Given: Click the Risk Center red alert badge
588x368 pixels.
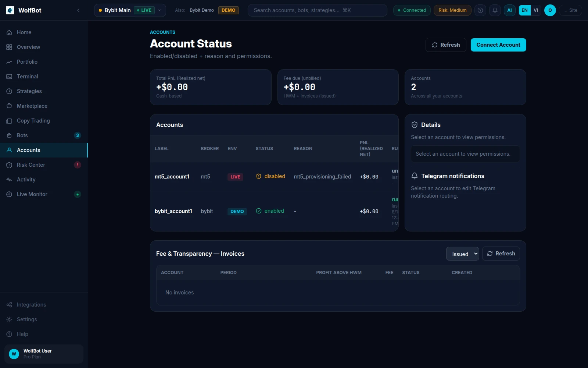Looking at the screenshot, I should (x=78, y=165).
